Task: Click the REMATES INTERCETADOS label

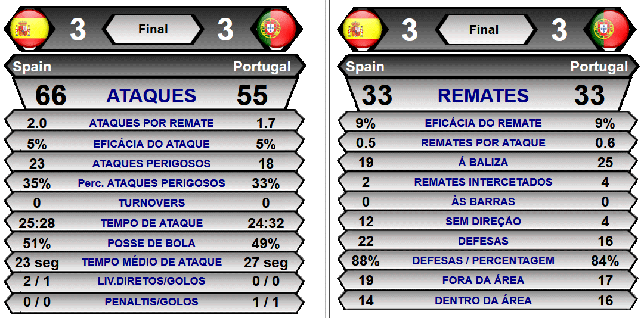Action: click(x=483, y=182)
